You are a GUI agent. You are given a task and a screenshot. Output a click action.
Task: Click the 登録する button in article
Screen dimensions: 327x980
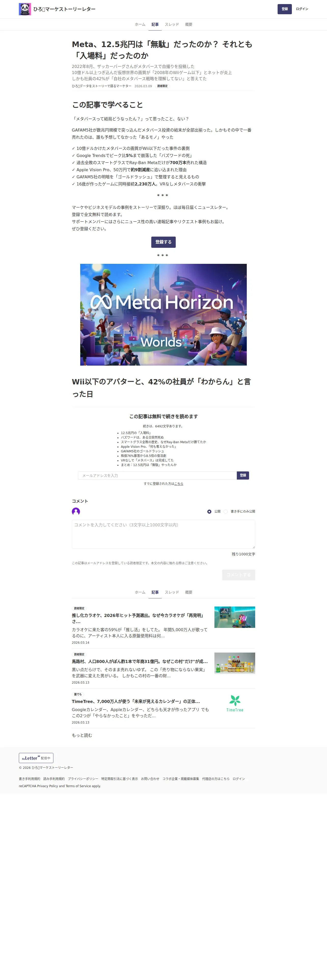163,242
